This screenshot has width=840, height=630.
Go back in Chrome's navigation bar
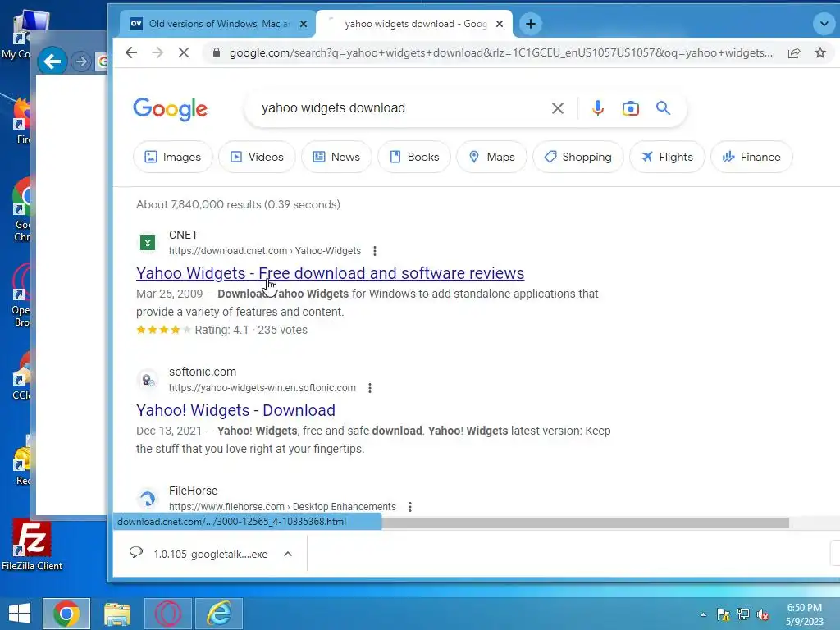tap(131, 52)
